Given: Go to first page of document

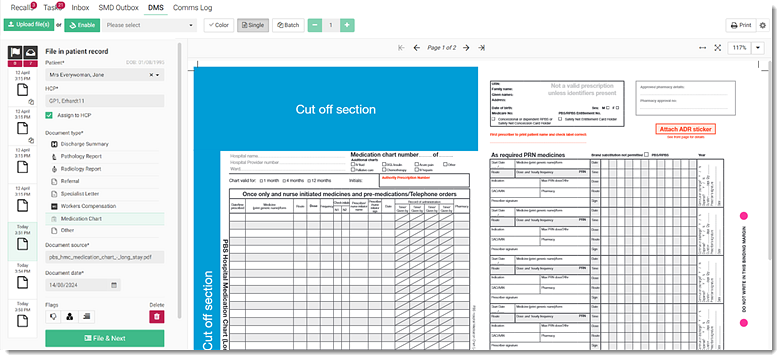Looking at the screenshot, I should click(401, 48).
